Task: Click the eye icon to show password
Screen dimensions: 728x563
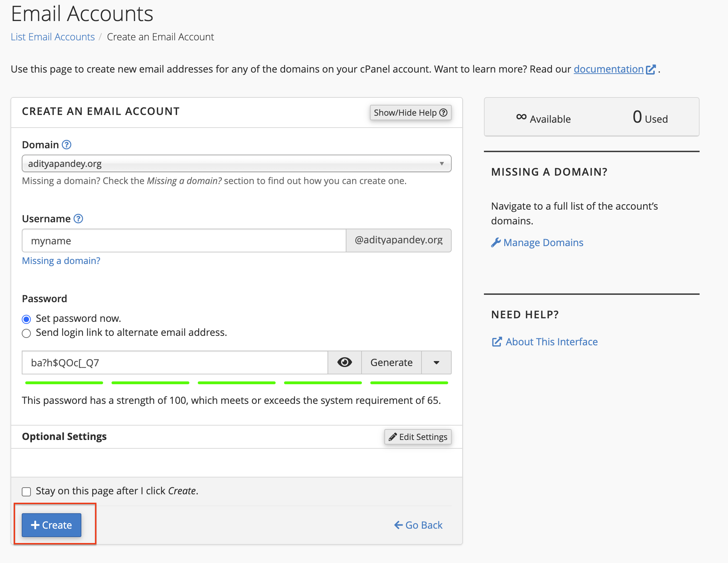Action: pyautogui.click(x=344, y=362)
